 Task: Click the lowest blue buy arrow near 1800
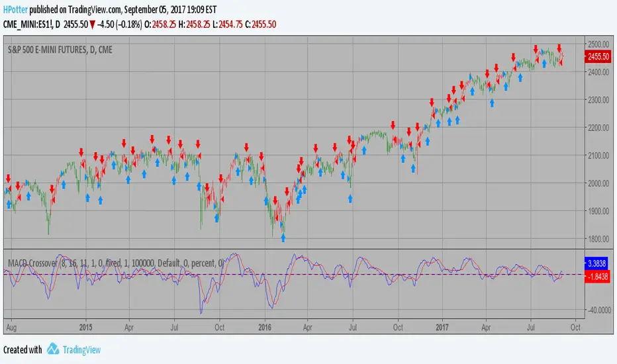tap(283, 238)
